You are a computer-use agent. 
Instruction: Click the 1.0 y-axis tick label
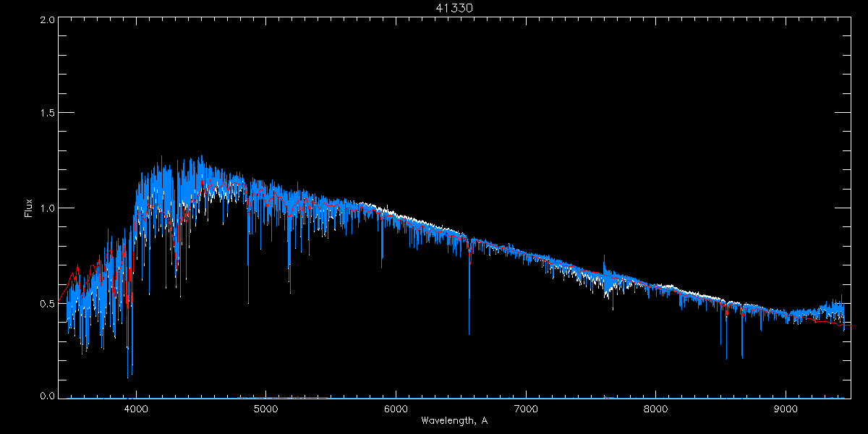pos(47,208)
